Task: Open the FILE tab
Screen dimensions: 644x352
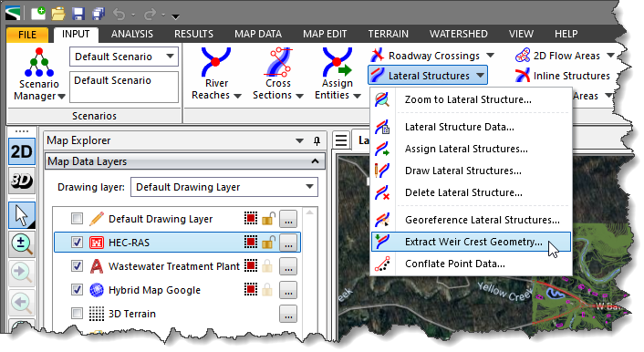Action: (x=27, y=34)
